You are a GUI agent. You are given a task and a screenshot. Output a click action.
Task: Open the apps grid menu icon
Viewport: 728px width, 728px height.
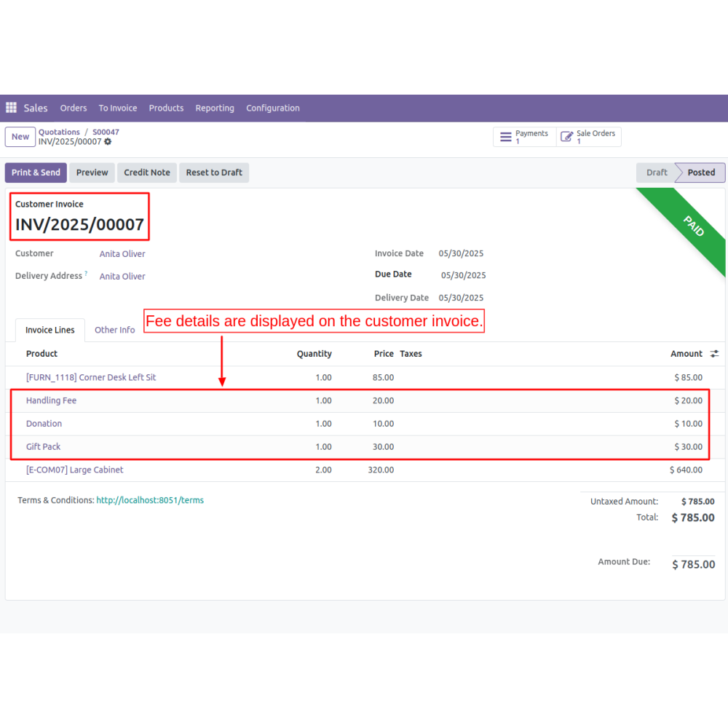point(11,108)
